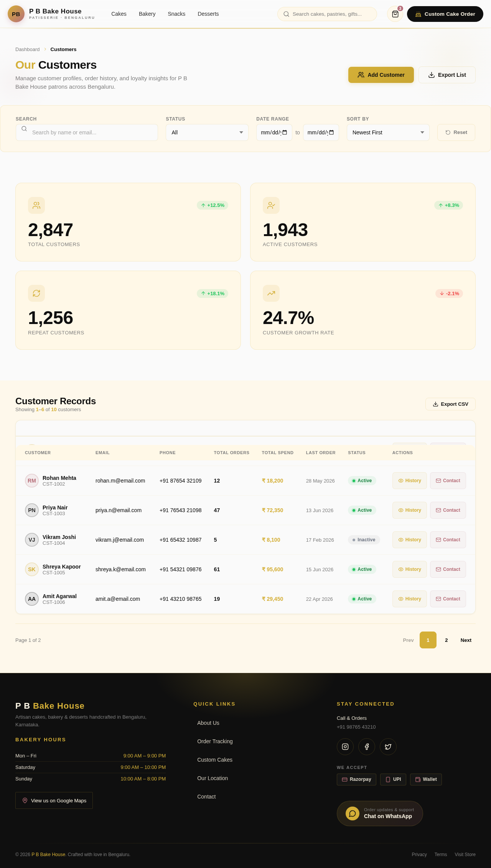Screen dimensions: 491x868
Task: Click Priya Nair's PN avatar
Action: point(32,510)
